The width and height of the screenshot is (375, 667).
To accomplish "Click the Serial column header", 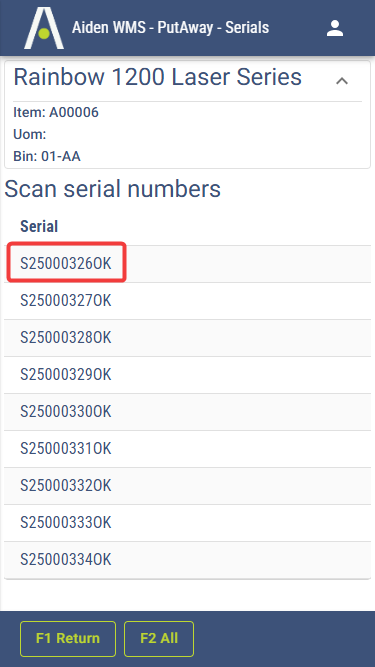I will [39, 226].
